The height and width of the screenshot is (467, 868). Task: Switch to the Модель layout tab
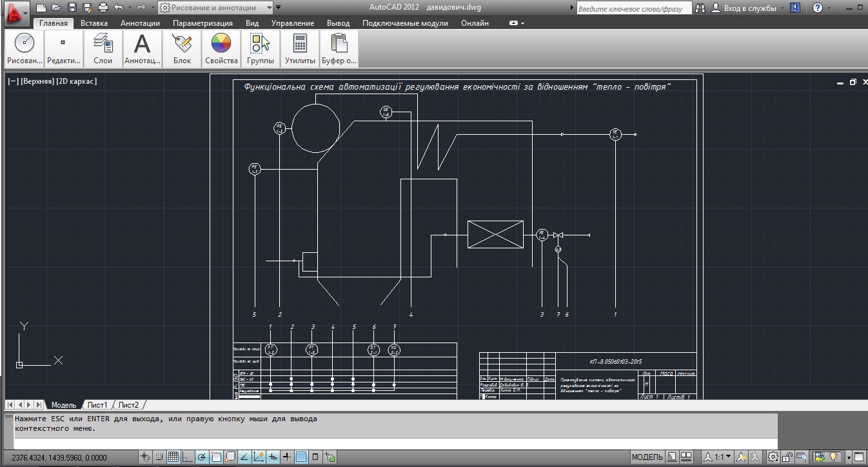(x=64, y=405)
